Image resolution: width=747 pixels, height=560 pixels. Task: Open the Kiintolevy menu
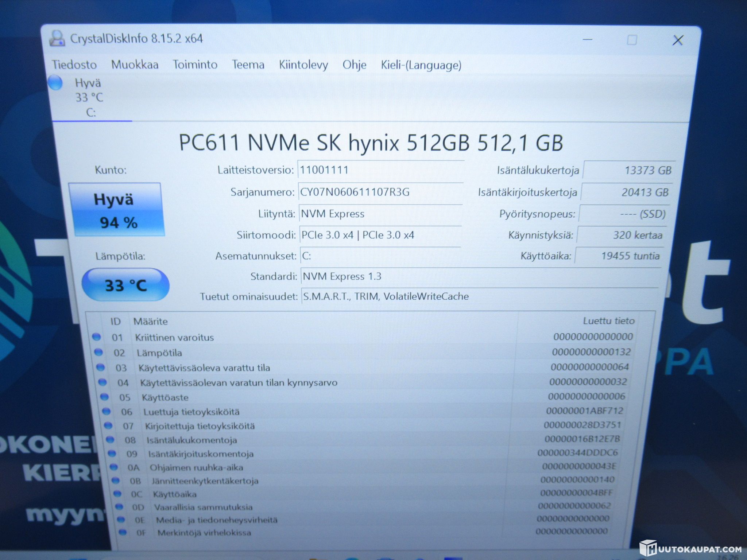tap(303, 65)
